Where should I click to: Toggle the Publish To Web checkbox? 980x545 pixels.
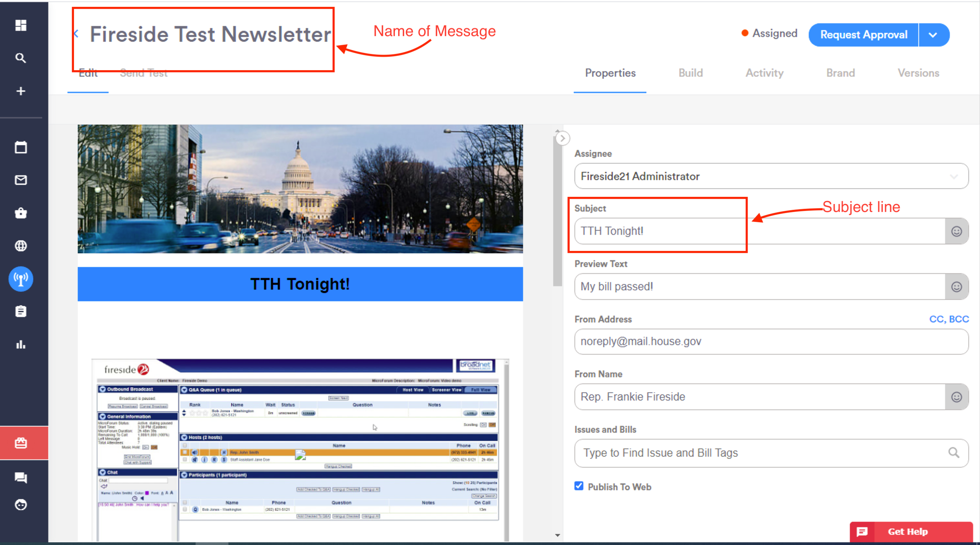coord(579,486)
